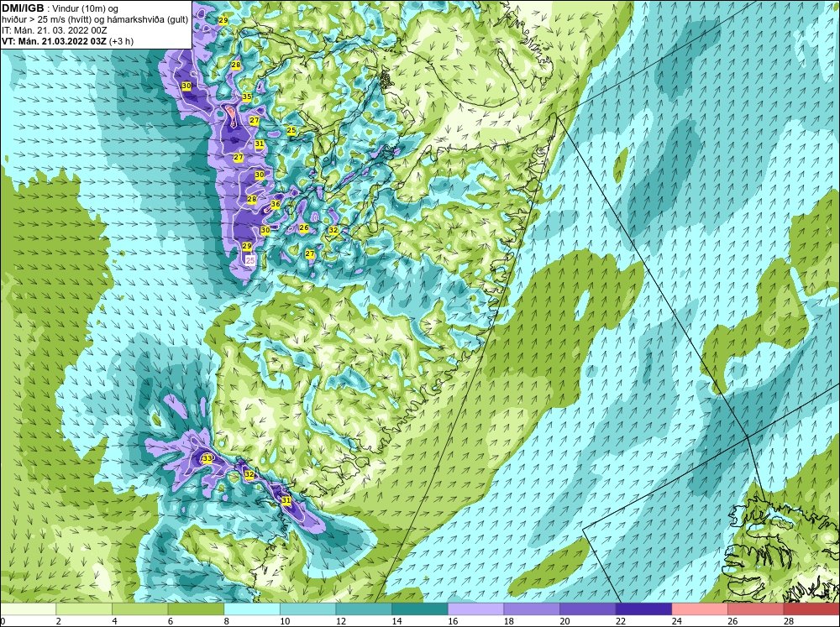Click the legend scale value 24

tap(676, 621)
